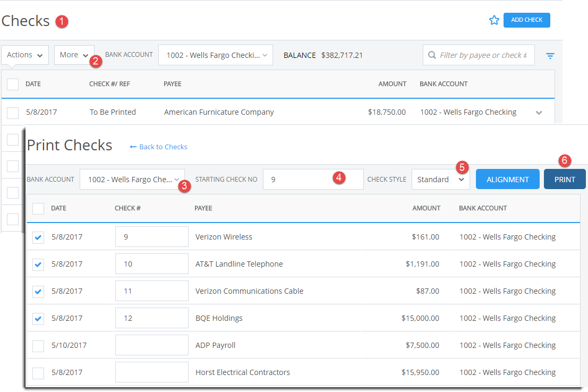This screenshot has width=588, height=392.
Task: Click the Back to Checks link
Action: [163, 147]
